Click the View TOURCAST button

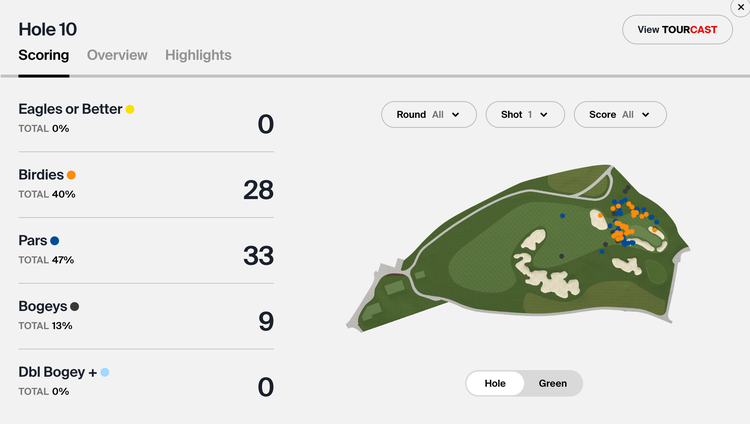pos(677,30)
